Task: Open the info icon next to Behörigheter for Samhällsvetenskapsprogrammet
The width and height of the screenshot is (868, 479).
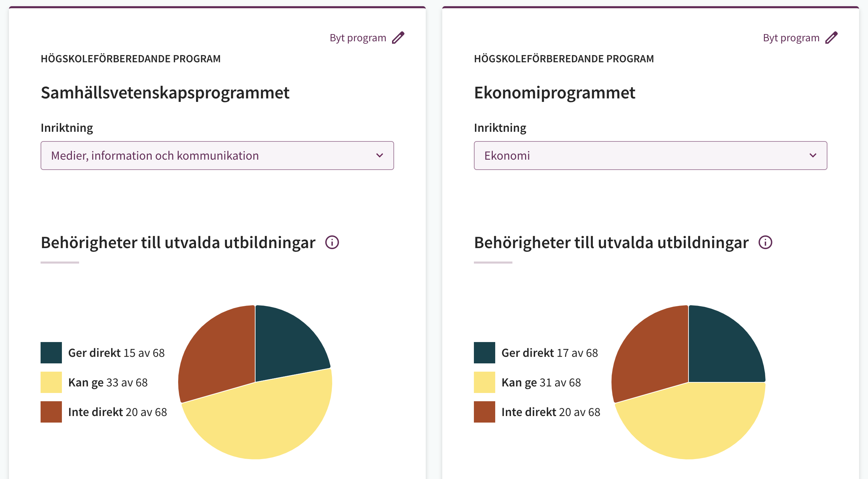Action: pos(332,243)
